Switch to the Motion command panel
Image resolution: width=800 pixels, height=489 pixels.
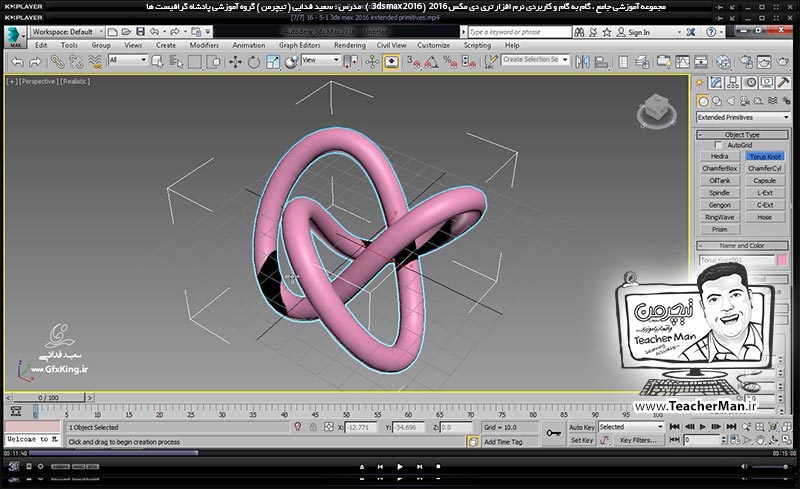pos(750,83)
